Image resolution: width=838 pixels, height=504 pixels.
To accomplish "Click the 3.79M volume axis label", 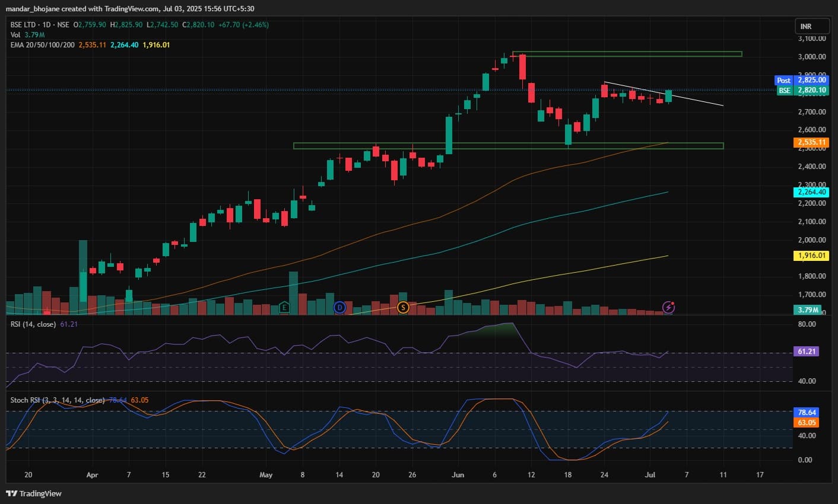I will (808, 310).
